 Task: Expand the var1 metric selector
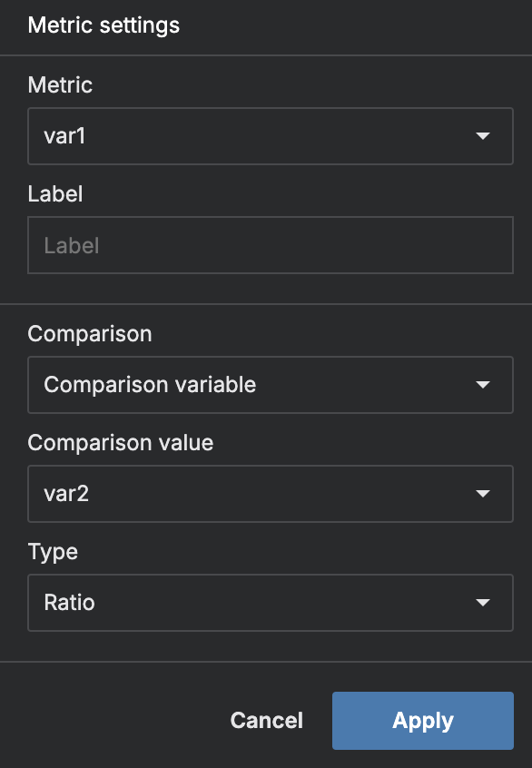(271, 136)
